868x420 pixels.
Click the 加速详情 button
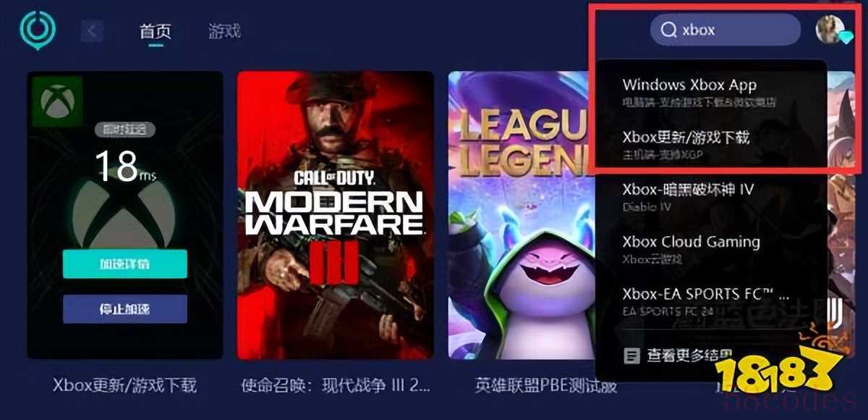(124, 264)
